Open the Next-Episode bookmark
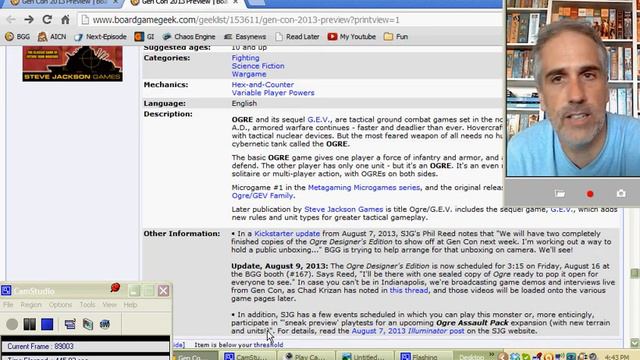This screenshot has height=360, width=640. [100, 37]
